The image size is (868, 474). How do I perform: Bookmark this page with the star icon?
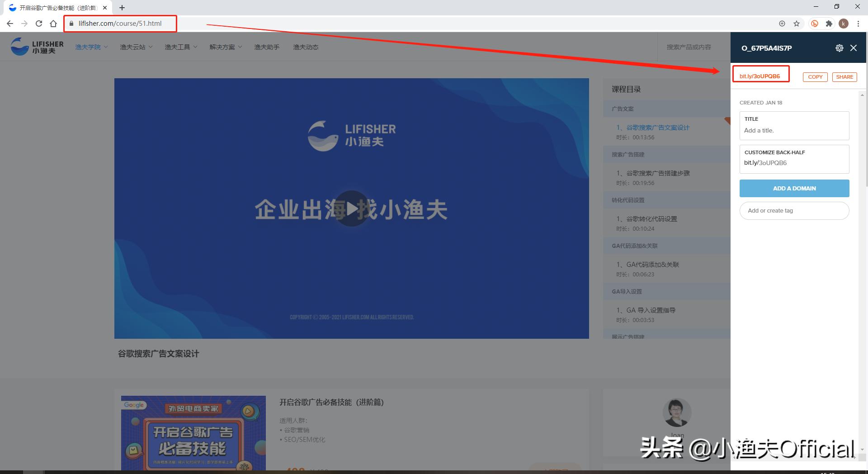pyautogui.click(x=797, y=24)
